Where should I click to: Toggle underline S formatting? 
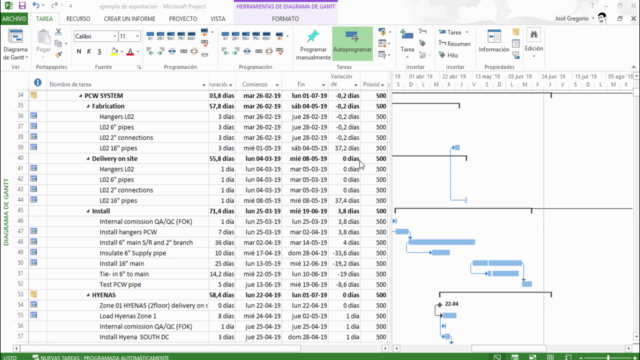pyautogui.click(x=99, y=51)
